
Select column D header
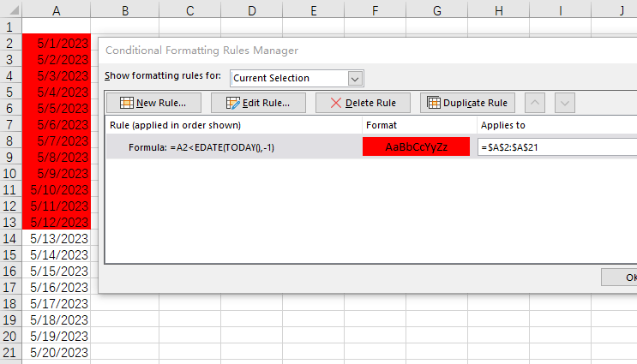pyautogui.click(x=252, y=10)
